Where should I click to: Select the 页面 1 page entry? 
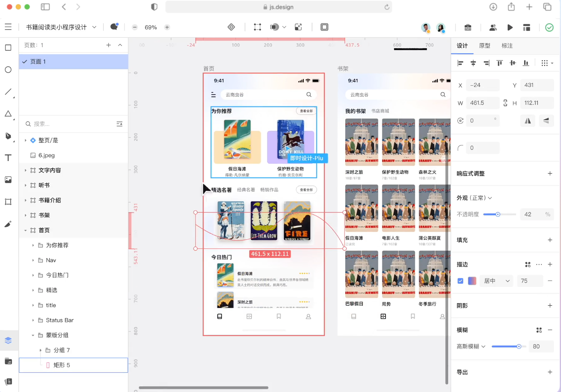[x=38, y=62]
